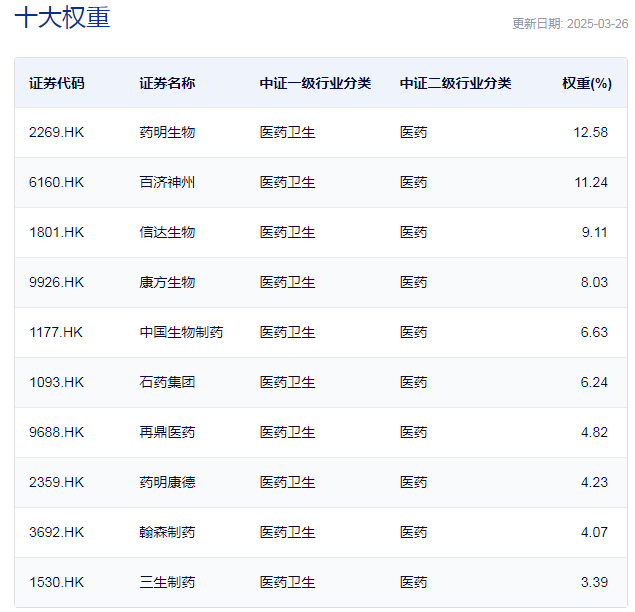Screen dimensions: 635x612
Task: Click weight value 4.82
Action: point(594,432)
